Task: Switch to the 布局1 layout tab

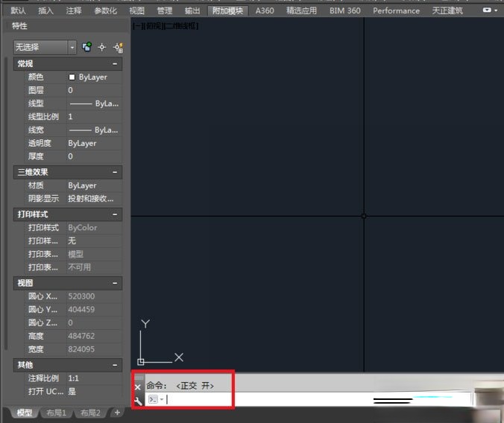Action: coord(56,413)
